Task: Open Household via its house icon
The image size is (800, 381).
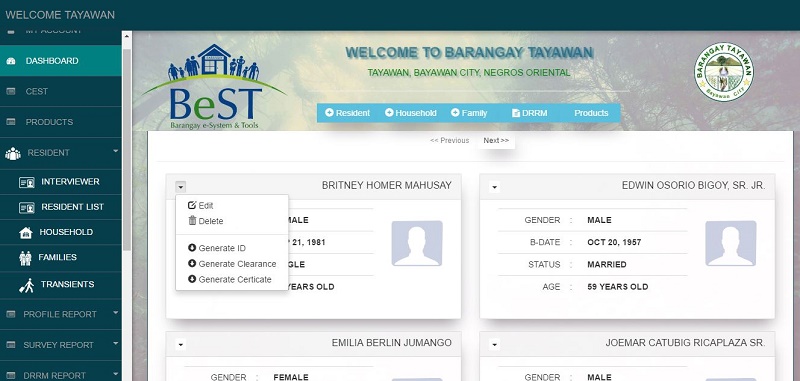Action: pyautogui.click(x=26, y=233)
